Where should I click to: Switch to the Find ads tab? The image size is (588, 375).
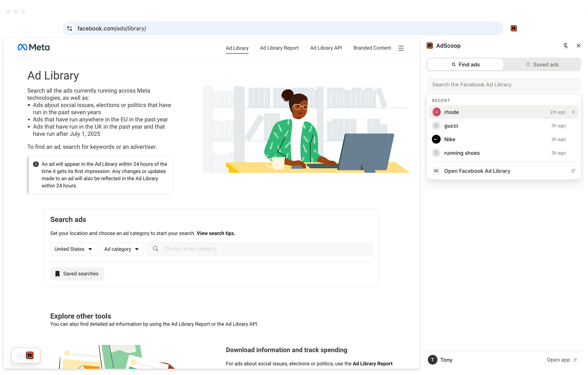pos(465,65)
